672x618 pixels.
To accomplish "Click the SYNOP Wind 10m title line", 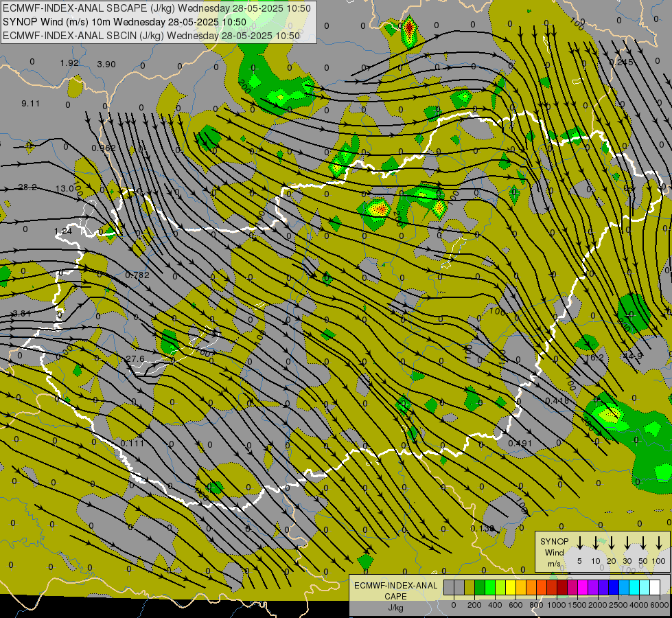I will tap(125, 22).
